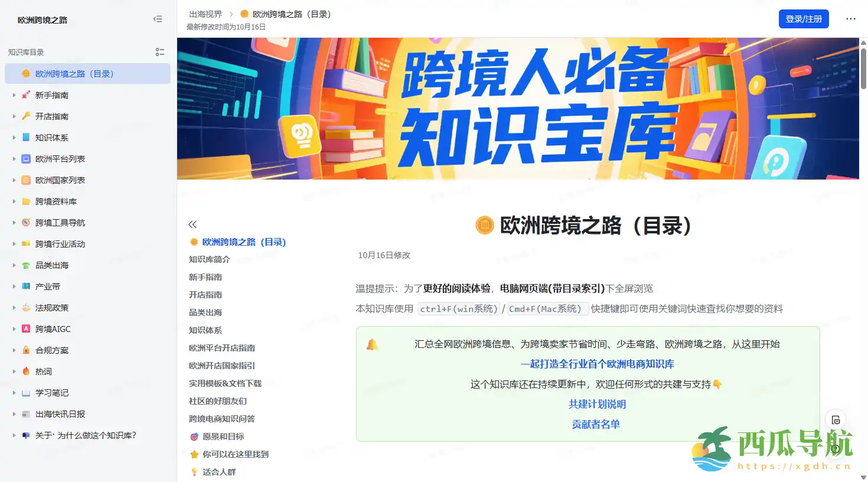Click the 登录/注册 button
The image size is (868, 482).
tap(803, 19)
